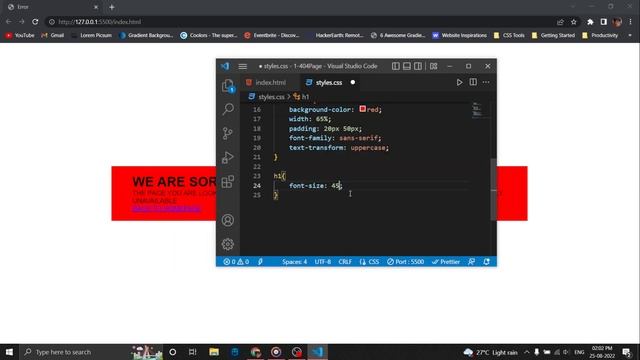Screen dimensions: 640x360
Task: Toggle bottom panel layout icon
Action: [x=407, y=66]
